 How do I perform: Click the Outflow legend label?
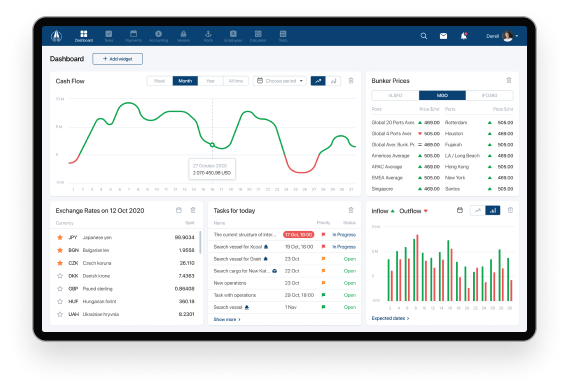413,211
